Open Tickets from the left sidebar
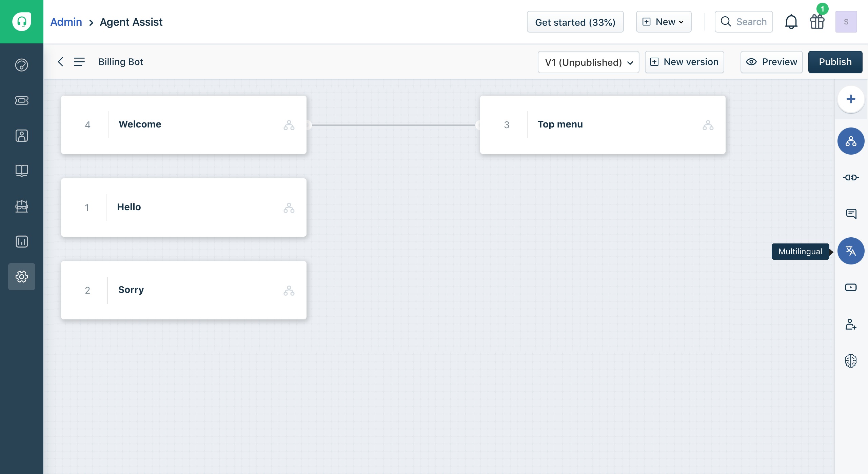The image size is (868, 474). pyautogui.click(x=22, y=100)
